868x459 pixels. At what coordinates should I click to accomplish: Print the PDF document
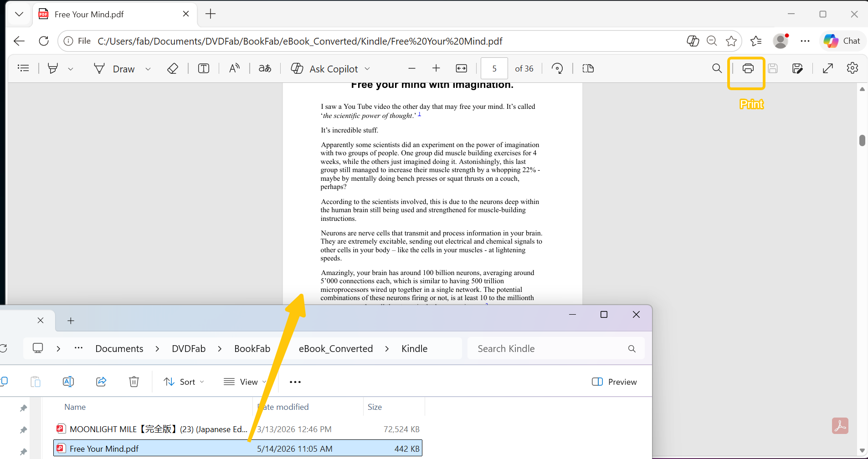(748, 68)
